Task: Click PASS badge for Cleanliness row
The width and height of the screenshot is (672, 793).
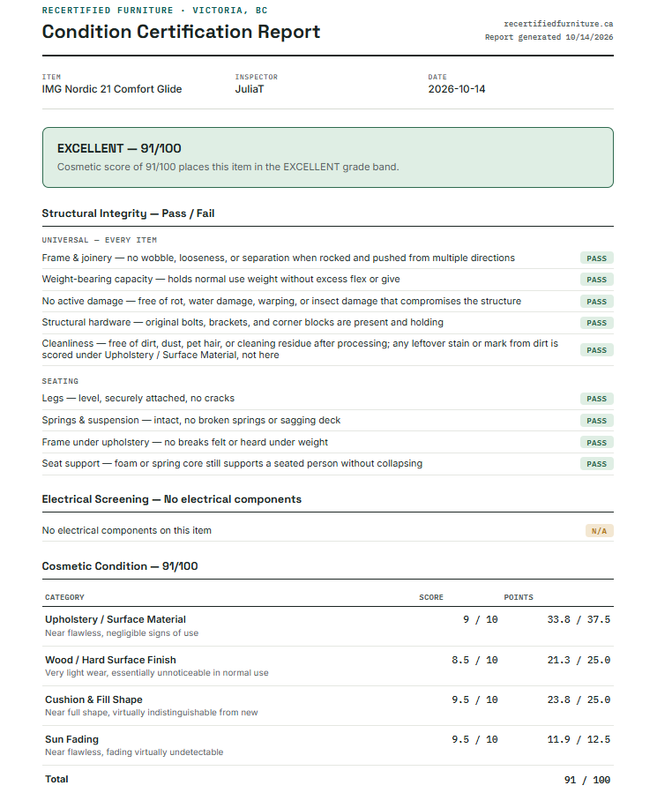Action: pos(597,350)
